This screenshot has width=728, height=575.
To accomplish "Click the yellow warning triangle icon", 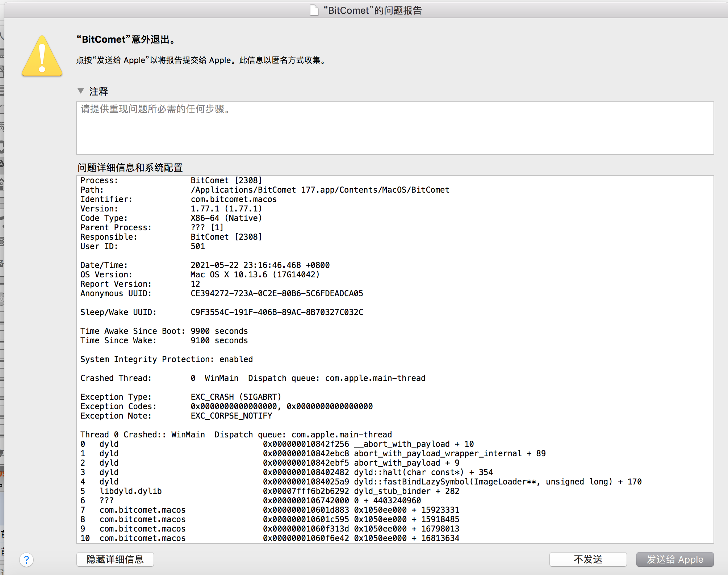I will click(x=42, y=57).
